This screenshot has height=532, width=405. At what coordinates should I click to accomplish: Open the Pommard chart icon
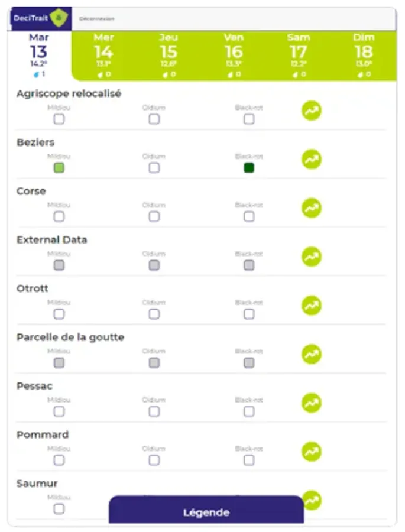pos(312,451)
